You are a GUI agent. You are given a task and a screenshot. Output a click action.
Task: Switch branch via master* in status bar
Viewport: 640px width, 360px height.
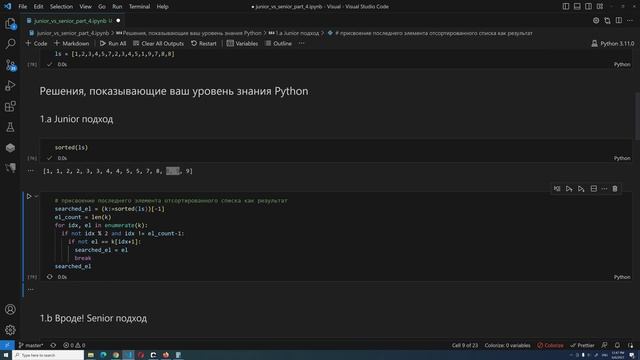point(31,345)
